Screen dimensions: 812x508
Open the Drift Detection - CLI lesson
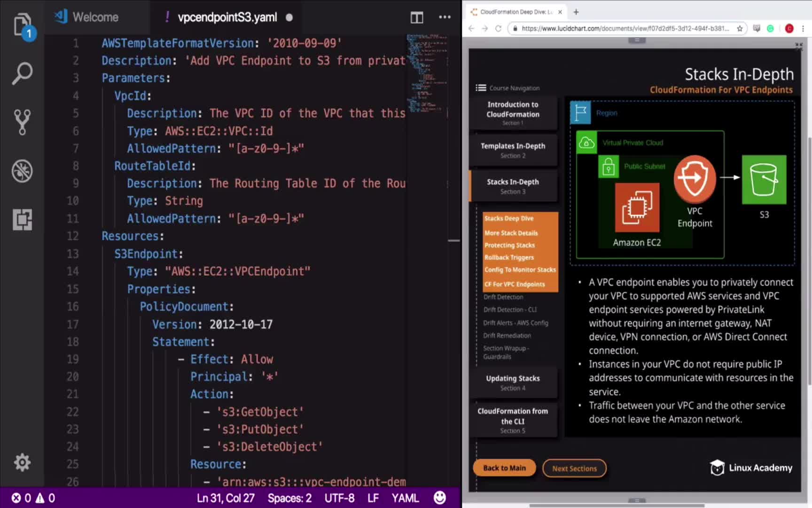coord(510,310)
